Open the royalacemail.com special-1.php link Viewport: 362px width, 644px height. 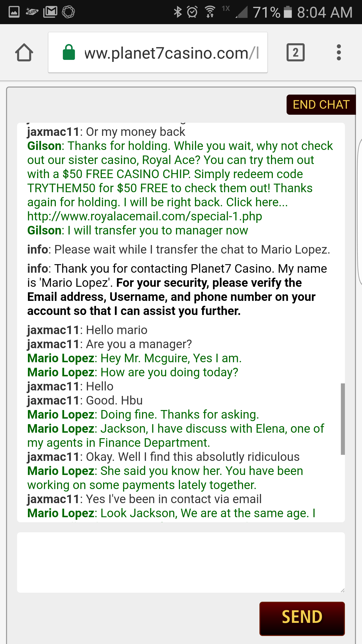[145, 216]
